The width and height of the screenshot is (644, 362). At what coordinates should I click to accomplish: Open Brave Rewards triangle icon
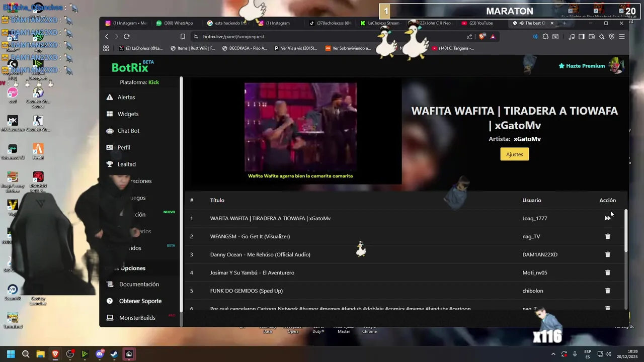click(493, 36)
